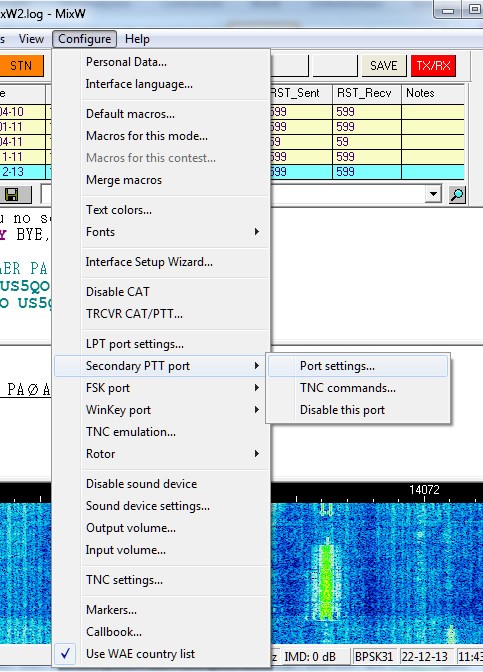
Task: Open Sound device settings...
Action: pyautogui.click(x=162, y=506)
